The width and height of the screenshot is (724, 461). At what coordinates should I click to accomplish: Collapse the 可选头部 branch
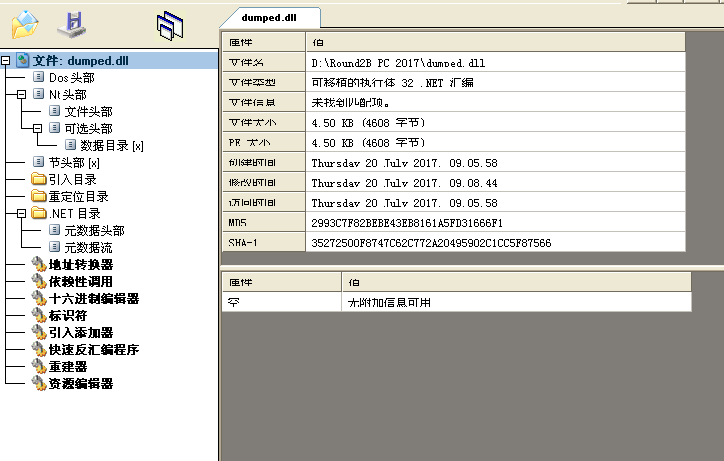37,128
